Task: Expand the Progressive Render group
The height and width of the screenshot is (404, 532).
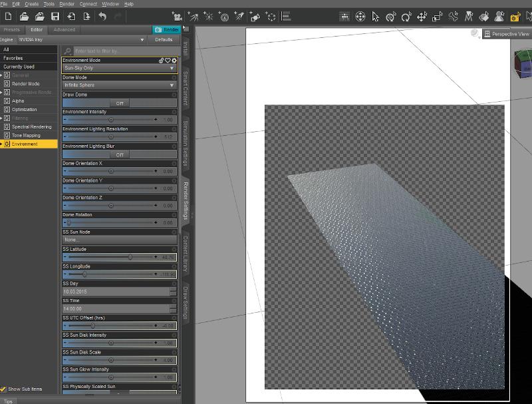Action: (x=1, y=93)
